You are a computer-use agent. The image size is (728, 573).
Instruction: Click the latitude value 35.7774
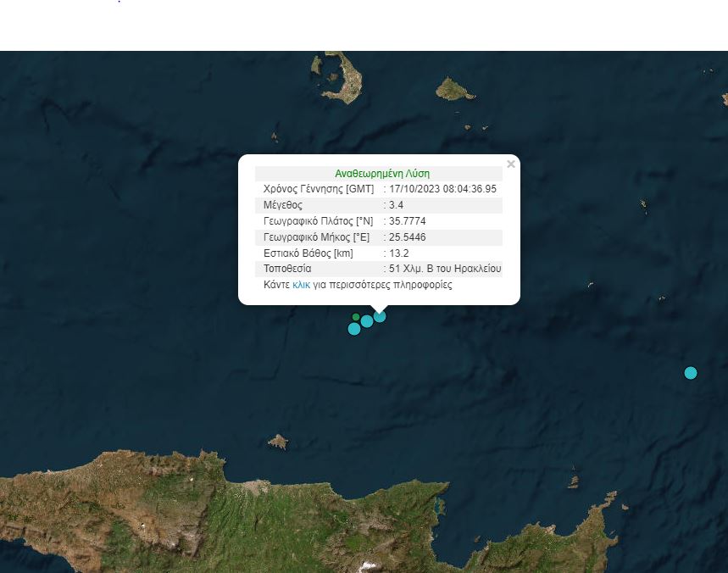pos(407,221)
